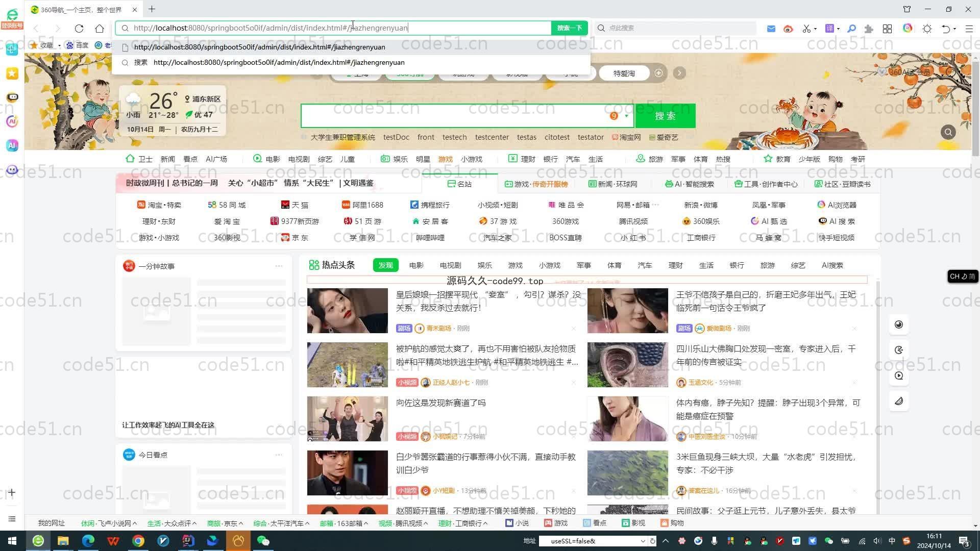
Task: Click the floating feedback pen icon
Action: click(x=899, y=401)
